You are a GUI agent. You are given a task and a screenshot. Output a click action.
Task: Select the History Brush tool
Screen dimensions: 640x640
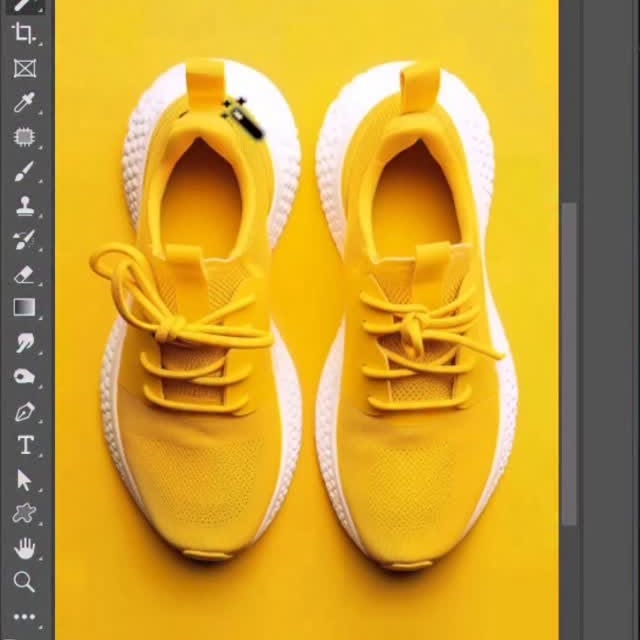click(24, 240)
